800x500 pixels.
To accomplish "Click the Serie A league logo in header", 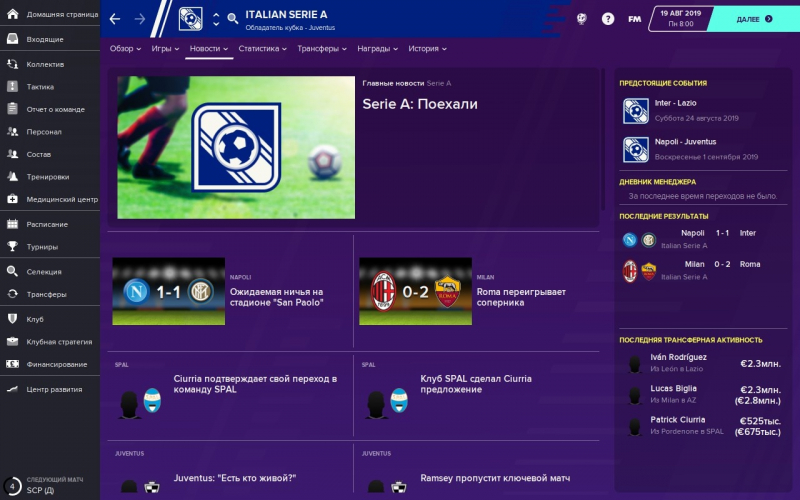I will click(190, 19).
